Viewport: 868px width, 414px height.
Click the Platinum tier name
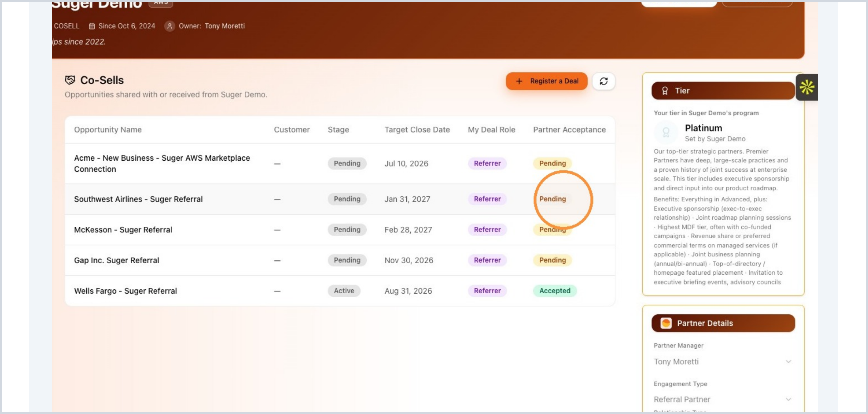click(x=703, y=128)
